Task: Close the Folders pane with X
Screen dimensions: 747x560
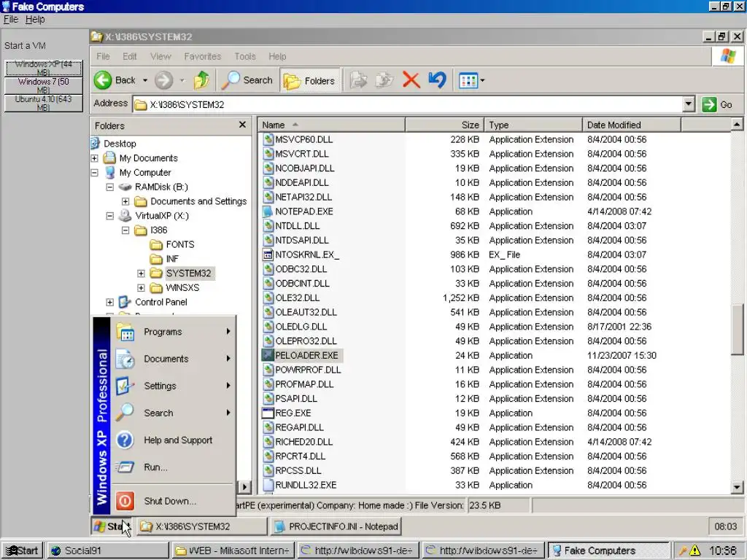Action: pos(242,124)
